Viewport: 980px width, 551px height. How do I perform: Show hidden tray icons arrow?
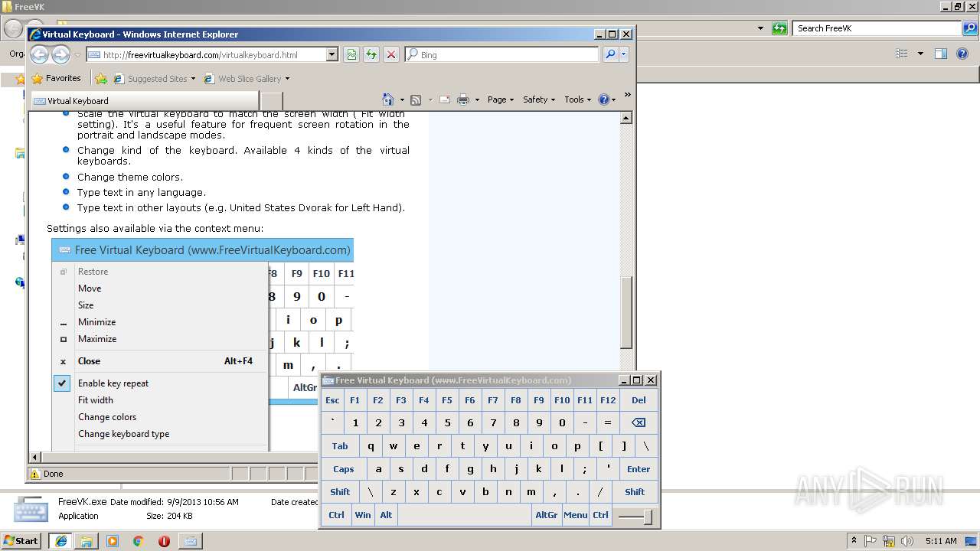[854, 541]
